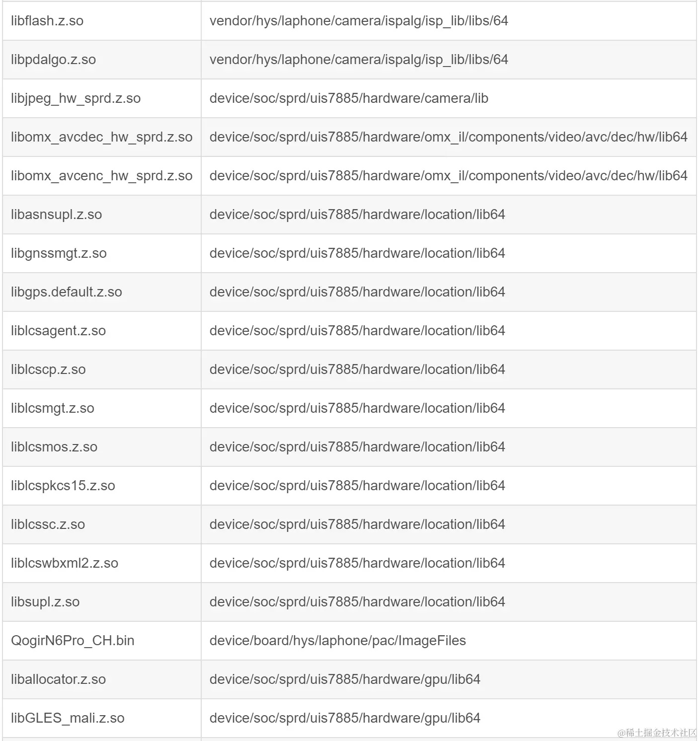Click the pac/ImageFiles path cell
The width and height of the screenshot is (700, 741).
(x=338, y=641)
